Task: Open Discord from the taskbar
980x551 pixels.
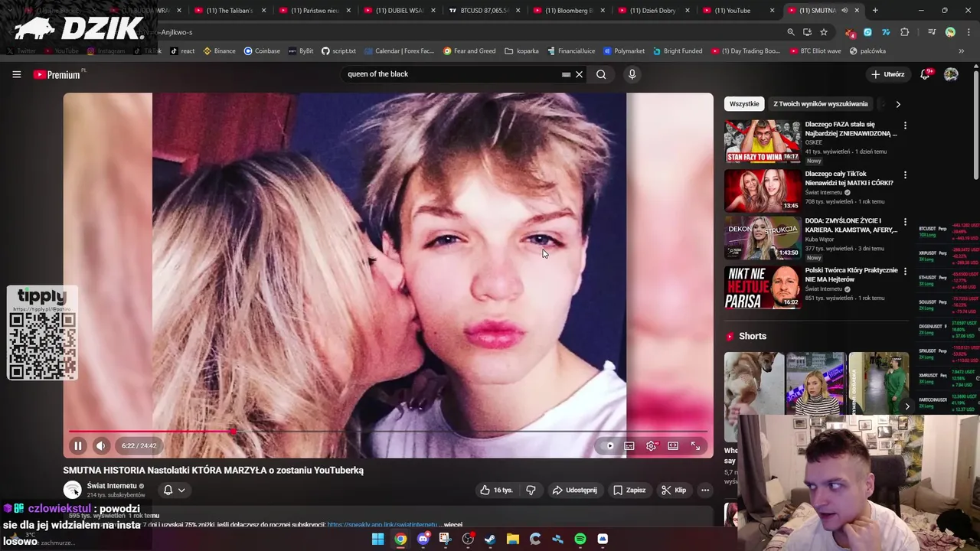Action: pos(423,539)
